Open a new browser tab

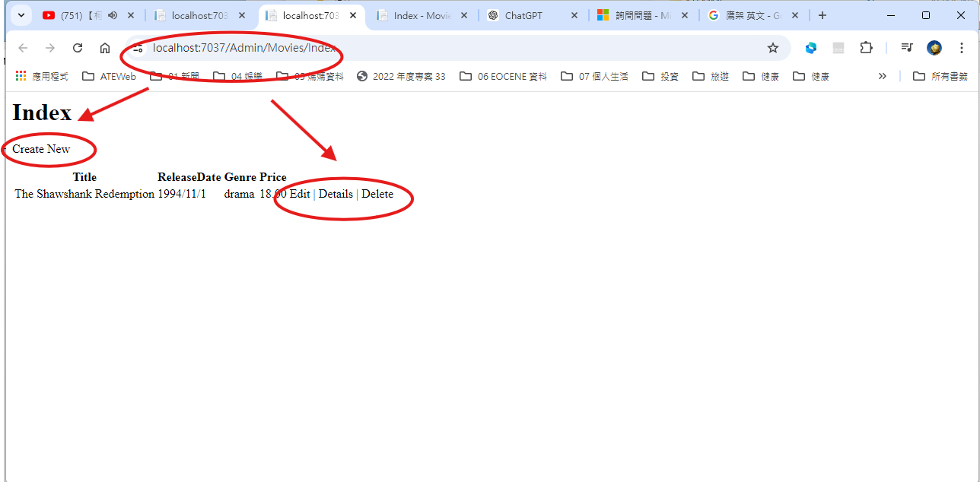[822, 15]
